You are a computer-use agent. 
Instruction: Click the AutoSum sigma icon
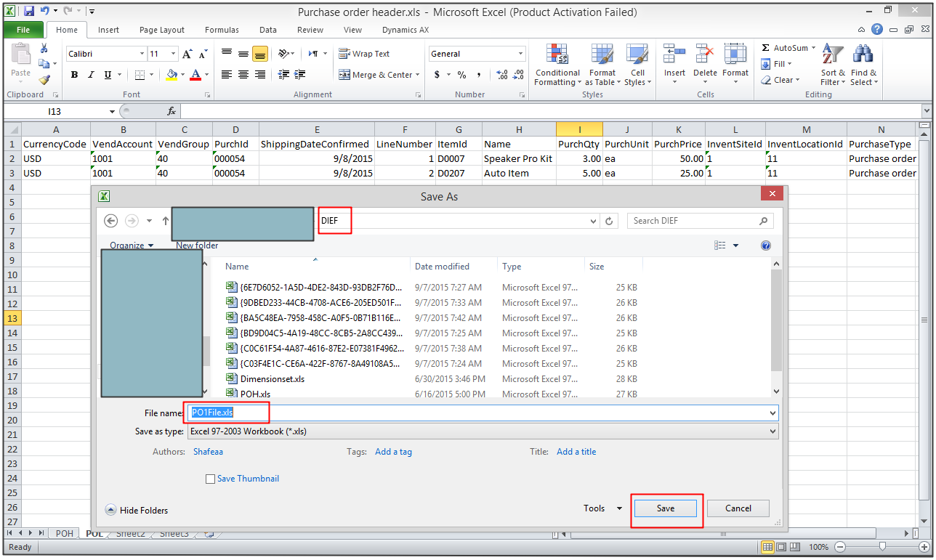765,48
